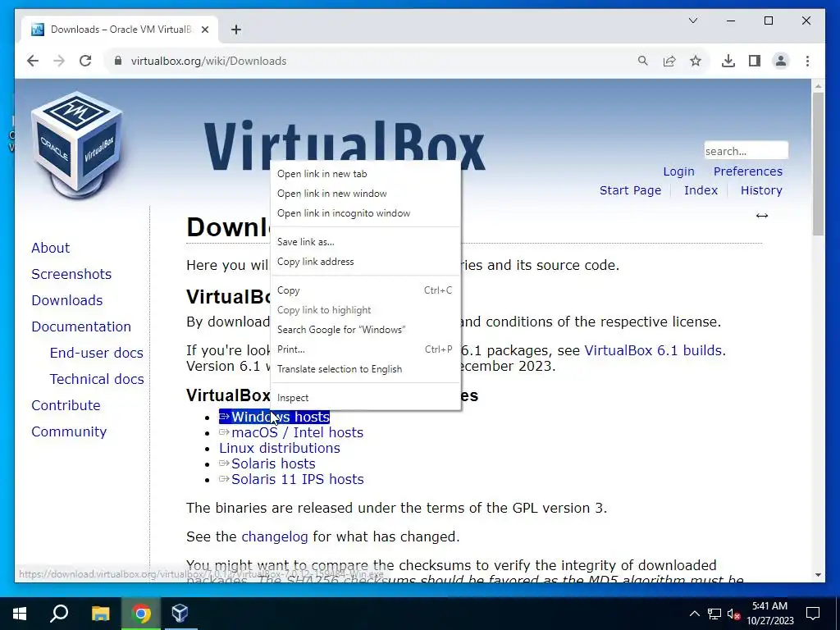
Task: Select Search Google for "Windows"
Action: click(365, 330)
